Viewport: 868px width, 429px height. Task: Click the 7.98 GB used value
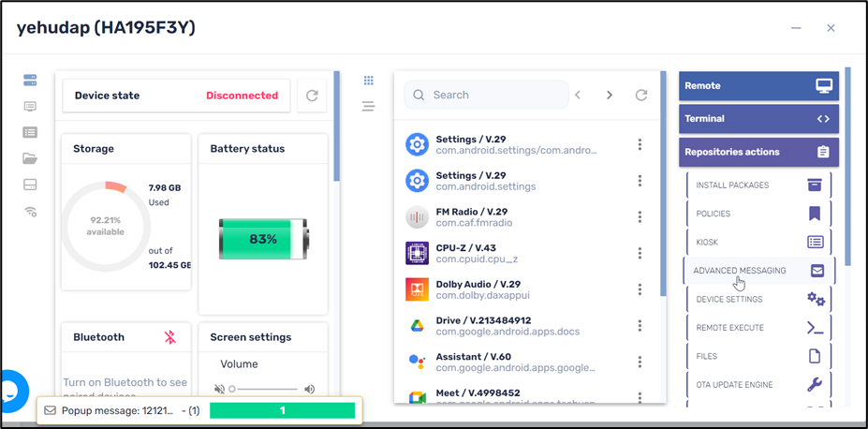click(x=165, y=187)
